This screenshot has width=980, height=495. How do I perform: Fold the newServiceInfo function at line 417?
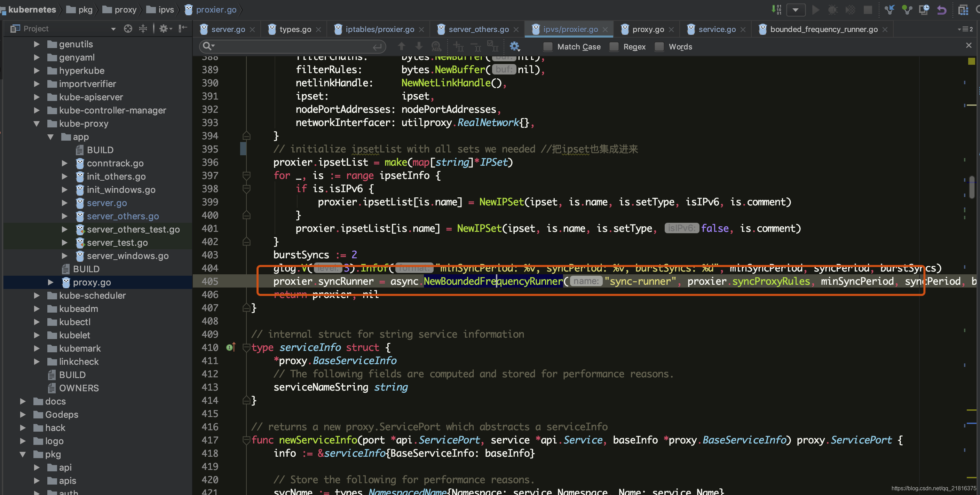point(246,440)
